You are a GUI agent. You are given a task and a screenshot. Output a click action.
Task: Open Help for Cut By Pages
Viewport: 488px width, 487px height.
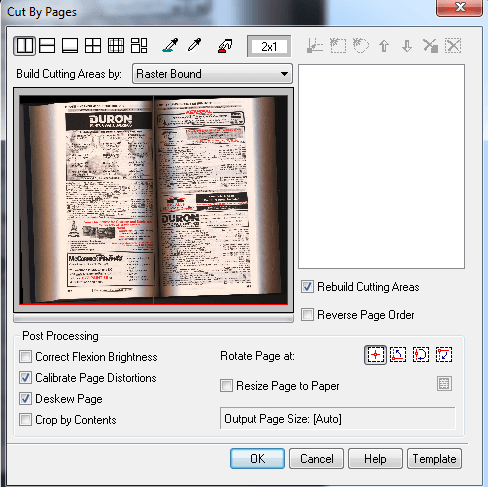click(x=375, y=459)
